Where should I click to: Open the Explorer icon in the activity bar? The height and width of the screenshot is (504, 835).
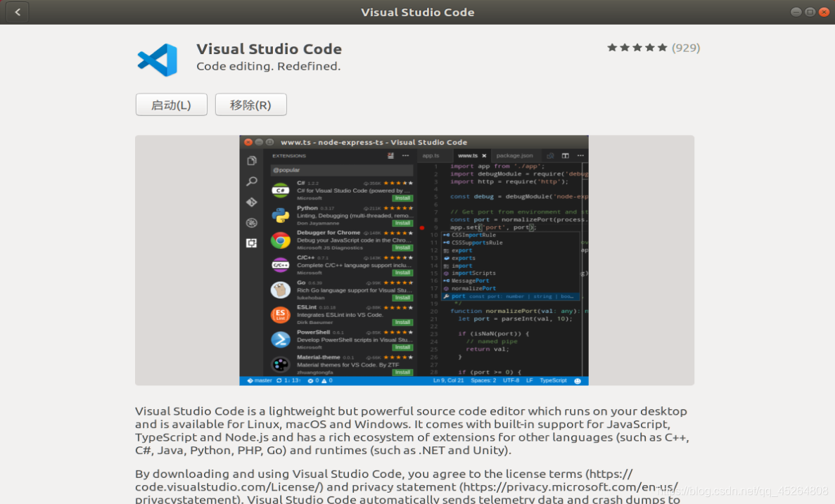[x=253, y=160]
